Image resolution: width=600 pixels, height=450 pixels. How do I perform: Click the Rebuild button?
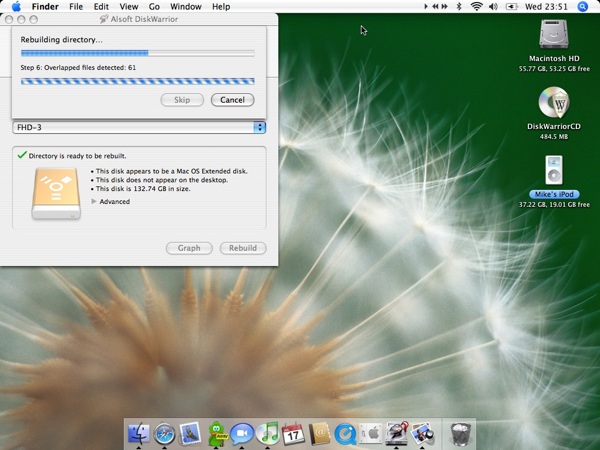pos(242,248)
